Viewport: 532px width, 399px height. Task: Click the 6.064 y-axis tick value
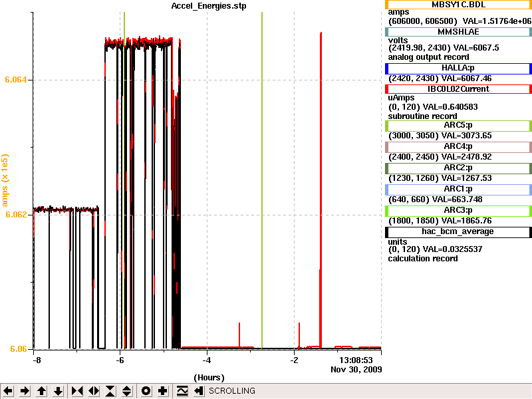pyautogui.click(x=15, y=80)
